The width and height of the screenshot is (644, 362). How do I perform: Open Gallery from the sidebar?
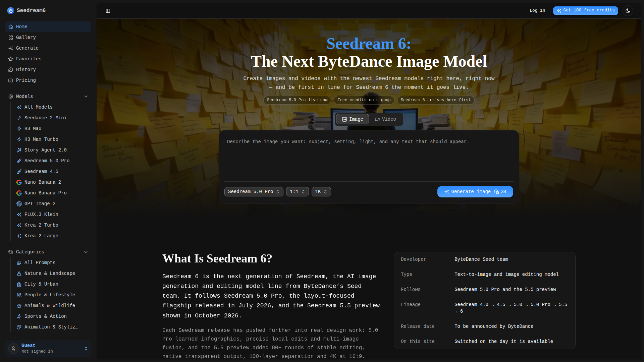click(48, 38)
